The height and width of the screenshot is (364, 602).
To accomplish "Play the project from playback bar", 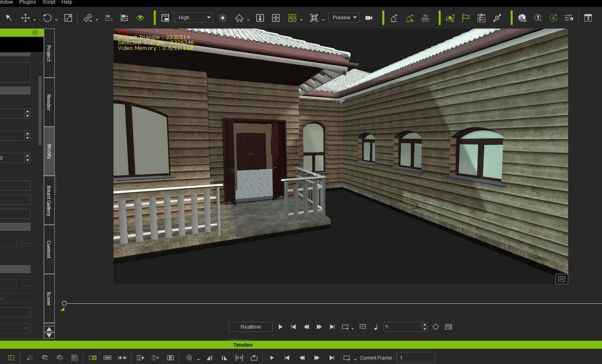I will coord(280,327).
